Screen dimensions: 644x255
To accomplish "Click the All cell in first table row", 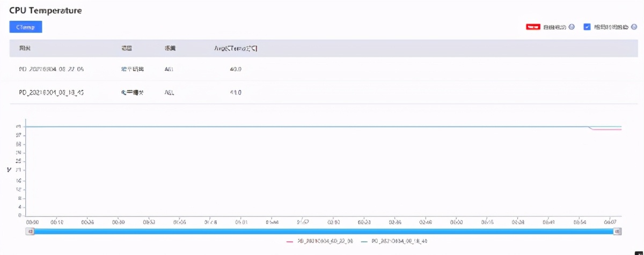I will pyautogui.click(x=169, y=69).
